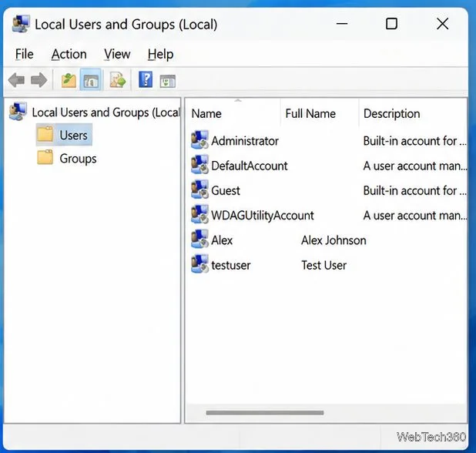Viewport: 476px width, 453px height.
Task: Select the Users node in the tree
Action: (x=73, y=136)
